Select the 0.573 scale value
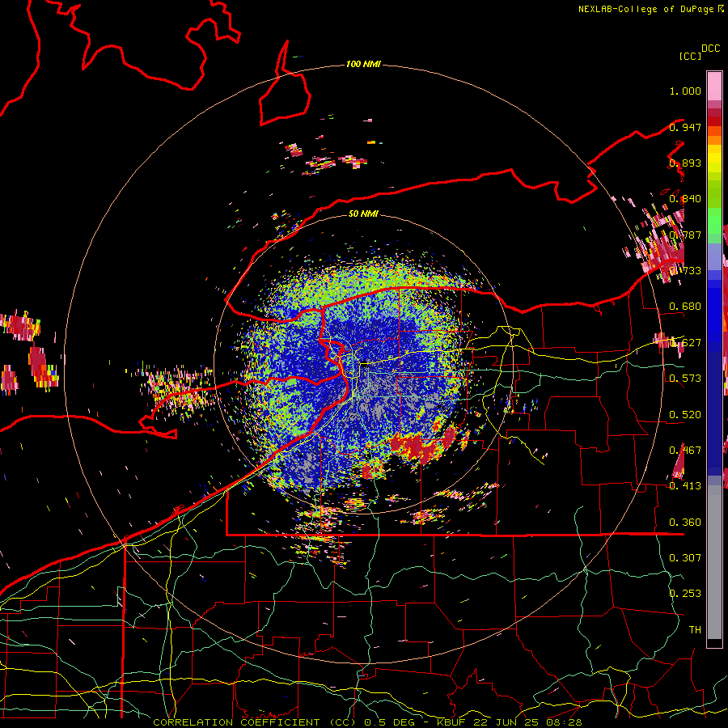728x728 pixels. [x=685, y=379]
